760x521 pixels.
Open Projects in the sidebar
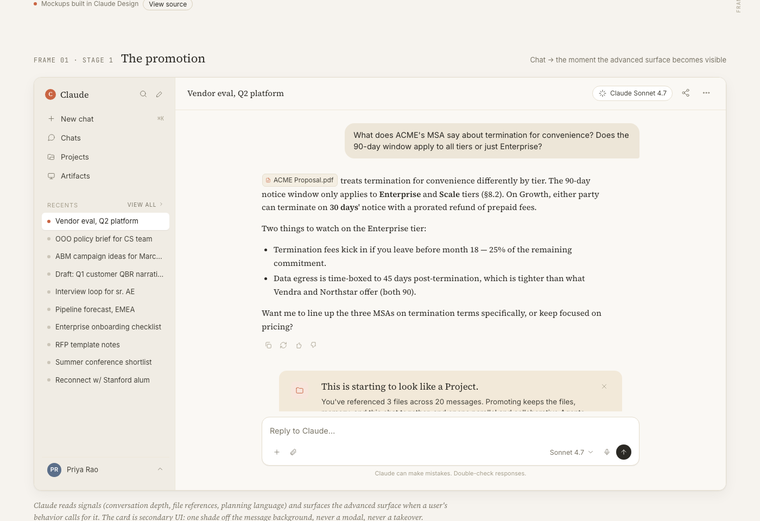[74, 157]
